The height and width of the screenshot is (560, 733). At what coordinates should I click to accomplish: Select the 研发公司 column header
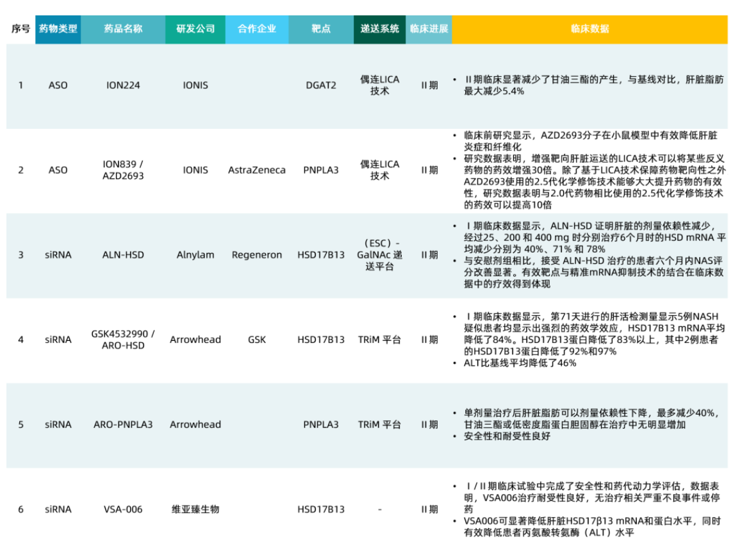[195, 29]
